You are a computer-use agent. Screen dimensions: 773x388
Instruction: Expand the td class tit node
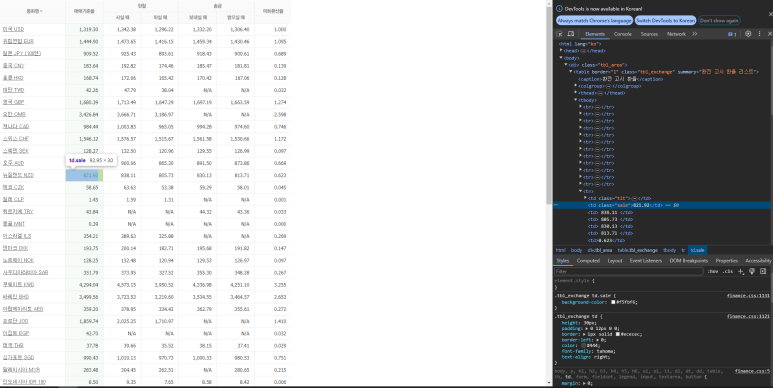click(586, 198)
